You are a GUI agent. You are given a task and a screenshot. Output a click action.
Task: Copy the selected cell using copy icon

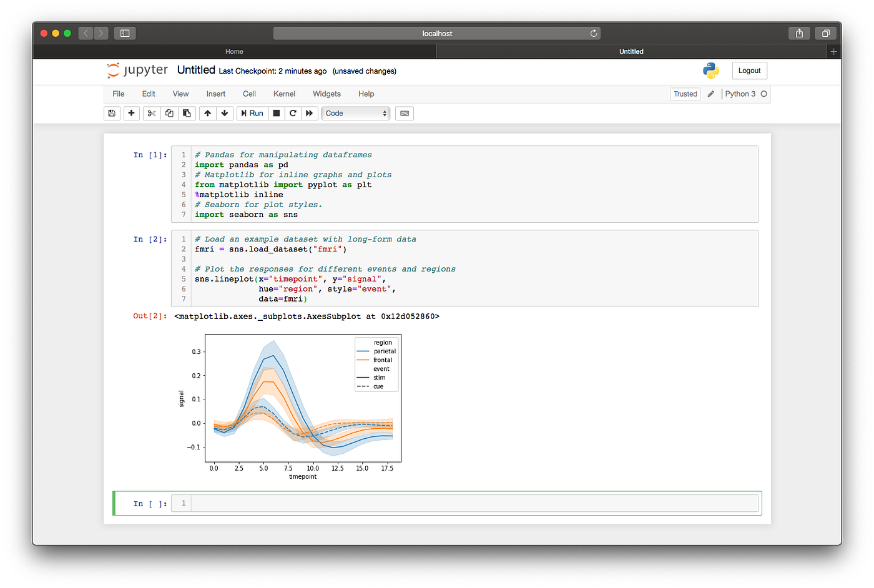coord(169,113)
